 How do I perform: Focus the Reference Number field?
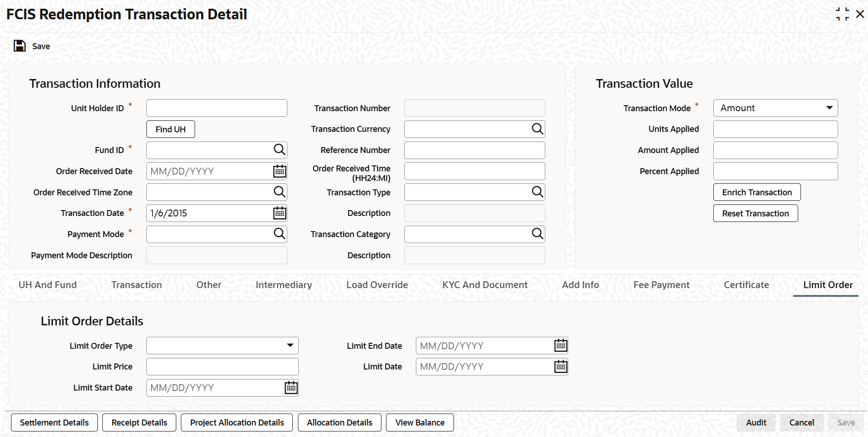click(475, 150)
